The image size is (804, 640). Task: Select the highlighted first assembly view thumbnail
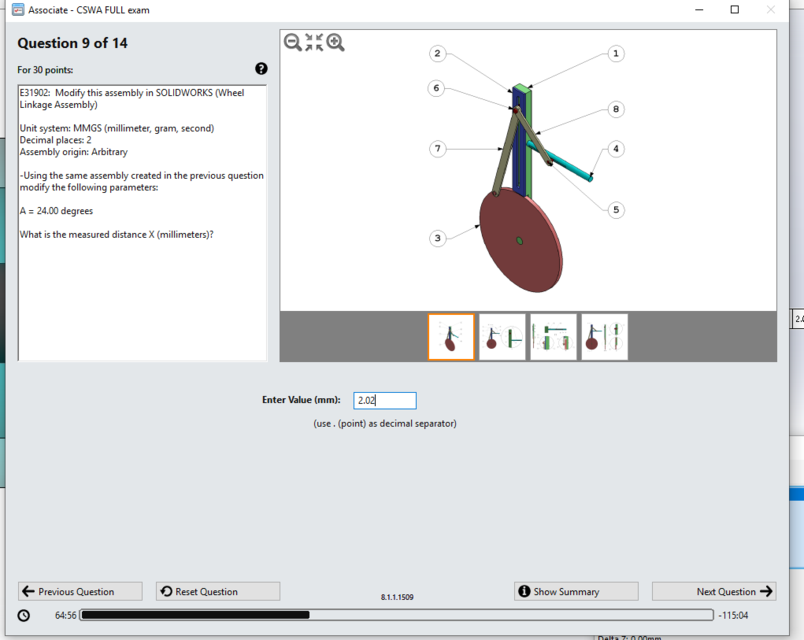coord(451,337)
